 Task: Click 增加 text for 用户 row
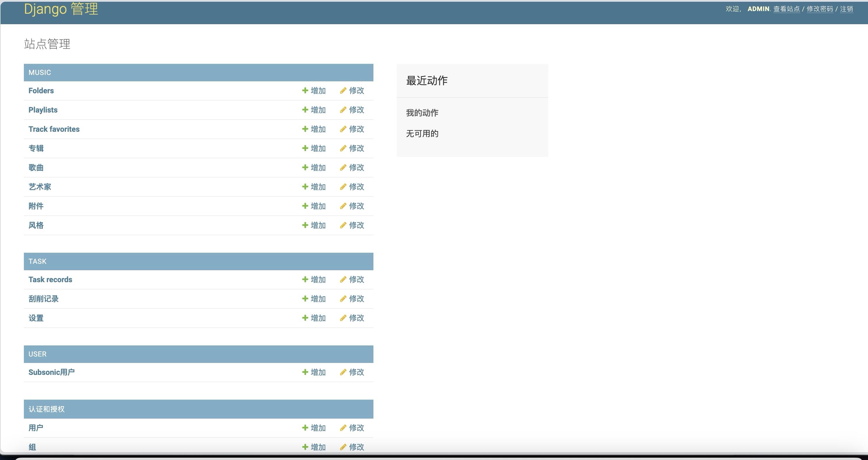click(318, 428)
